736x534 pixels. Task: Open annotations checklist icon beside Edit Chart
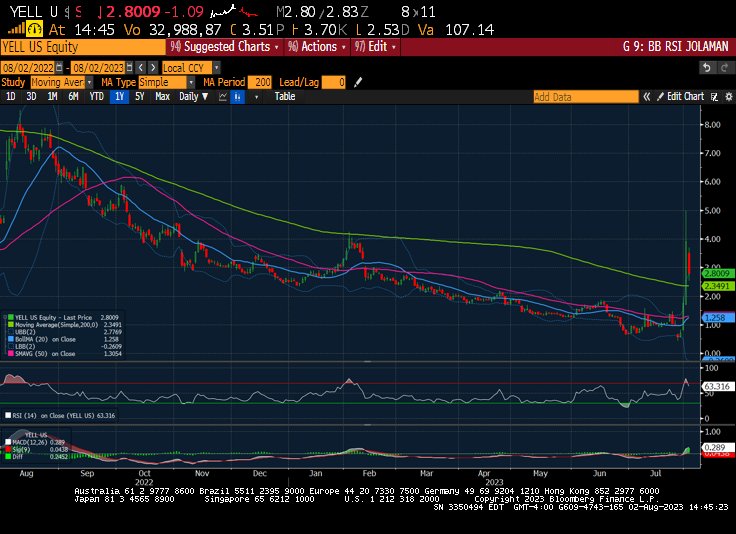[714, 97]
